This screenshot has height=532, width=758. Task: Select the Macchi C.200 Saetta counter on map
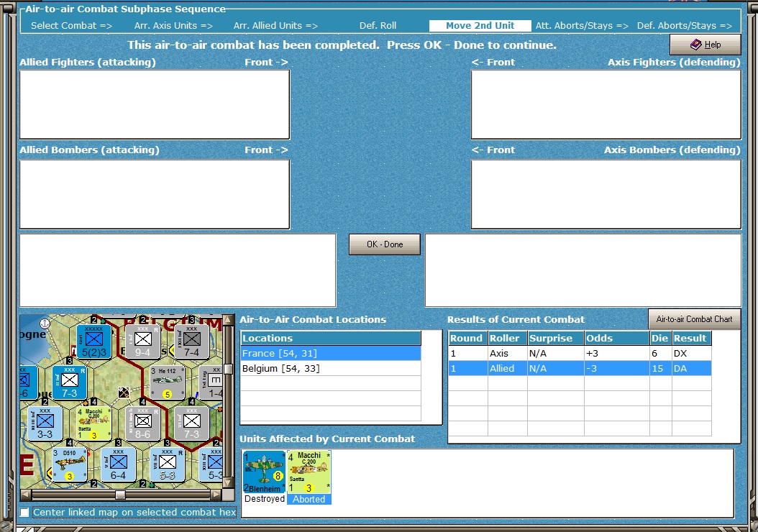point(93,423)
